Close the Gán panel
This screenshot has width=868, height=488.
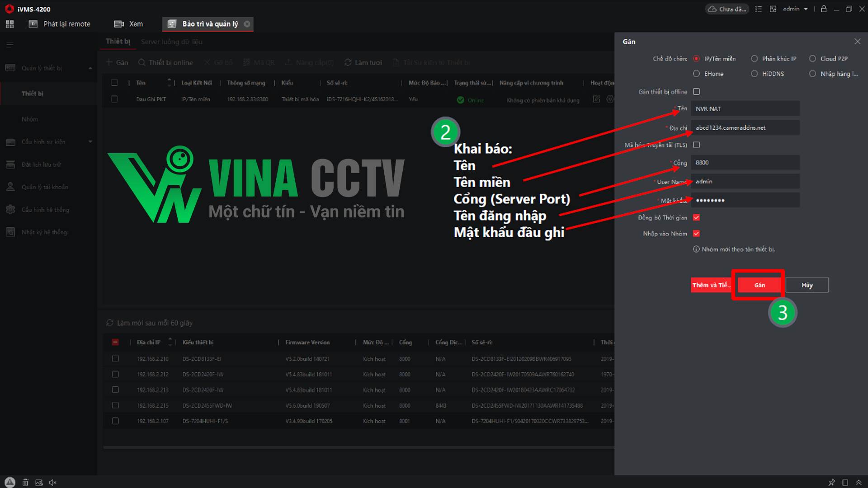tap(857, 42)
